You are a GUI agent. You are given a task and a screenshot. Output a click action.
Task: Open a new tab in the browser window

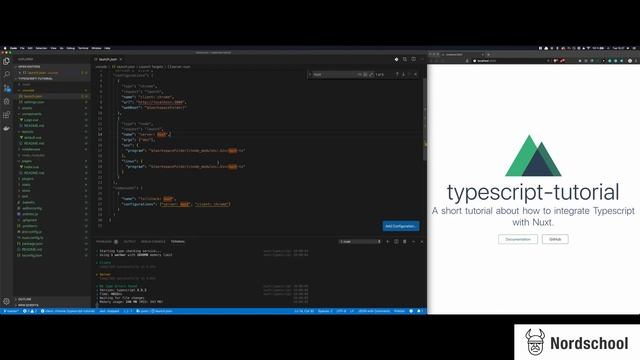click(489, 54)
